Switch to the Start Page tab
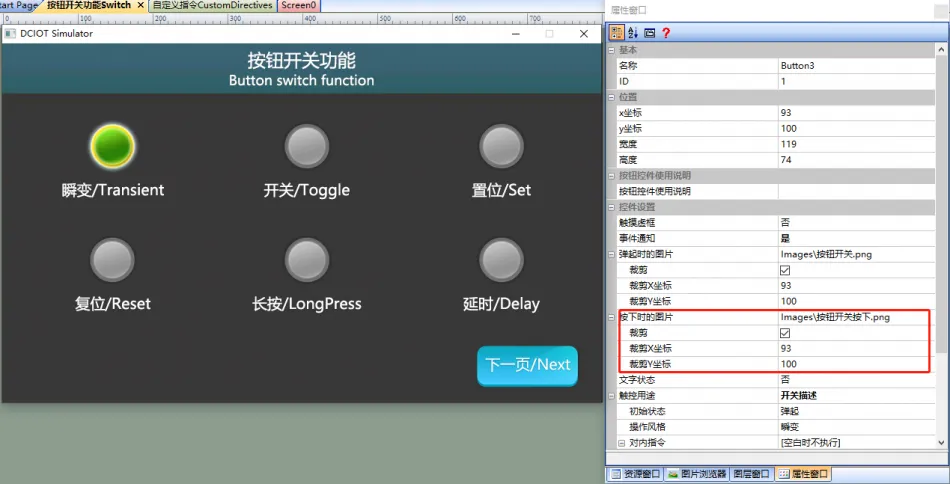Viewport: 950px width, 484px height. tap(19, 5)
